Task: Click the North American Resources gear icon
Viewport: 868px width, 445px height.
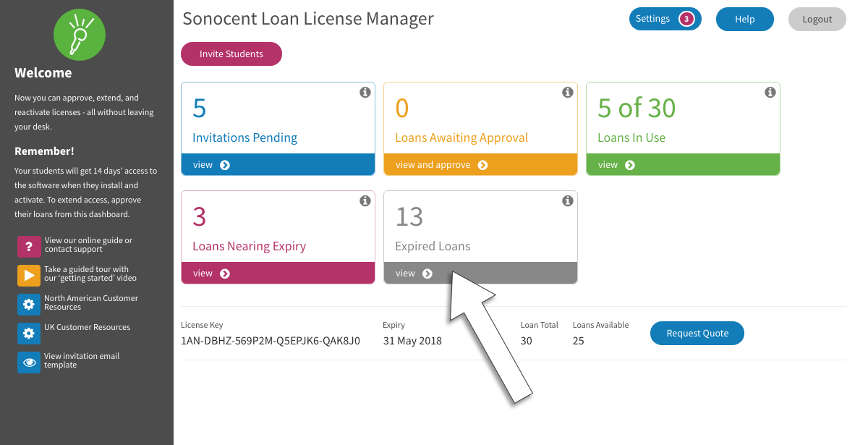Action: click(29, 305)
